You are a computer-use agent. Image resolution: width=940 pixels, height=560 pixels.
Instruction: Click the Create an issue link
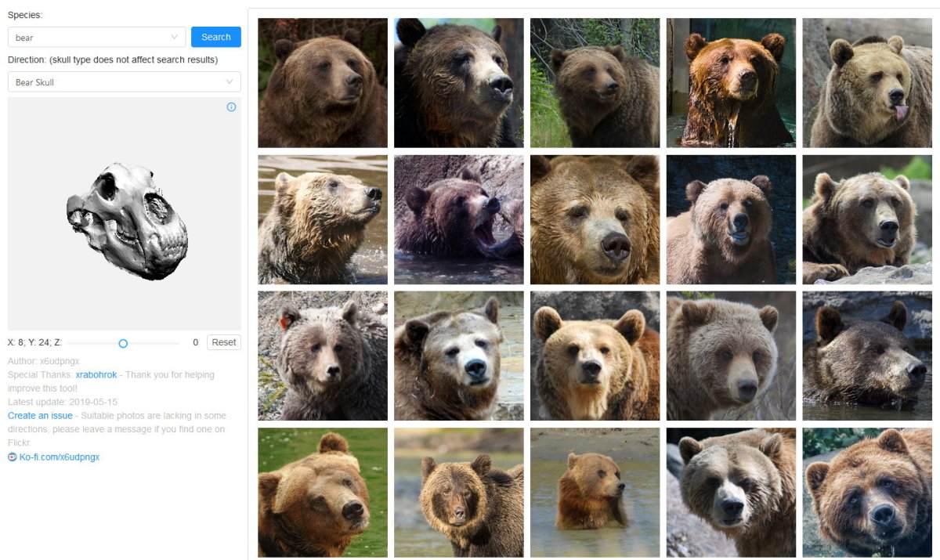[x=40, y=416]
